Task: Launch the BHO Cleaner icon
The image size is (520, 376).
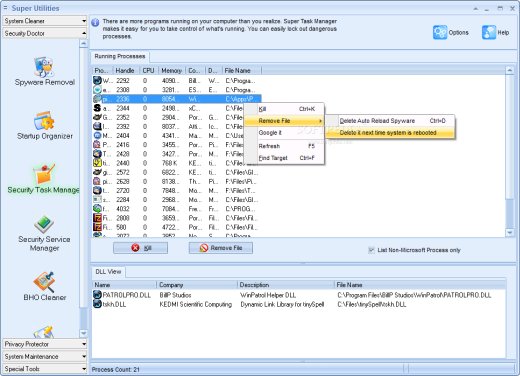Action: coord(44,282)
